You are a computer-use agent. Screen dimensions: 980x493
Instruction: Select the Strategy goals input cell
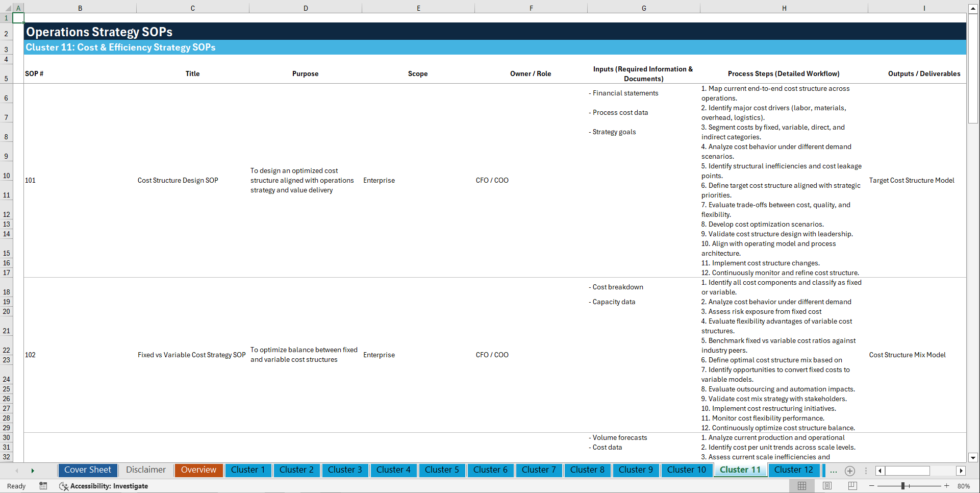pos(644,132)
